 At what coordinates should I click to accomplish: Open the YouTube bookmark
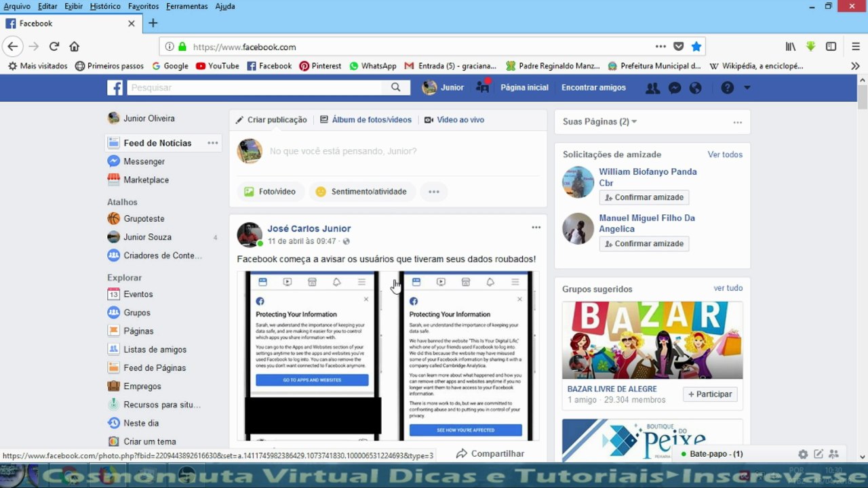(x=217, y=66)
